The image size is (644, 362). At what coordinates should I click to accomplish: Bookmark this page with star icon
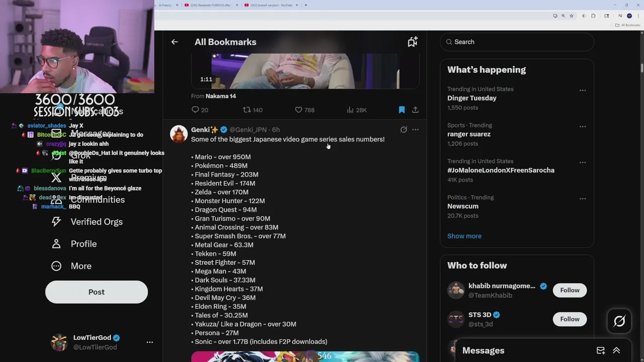point(572,16)
